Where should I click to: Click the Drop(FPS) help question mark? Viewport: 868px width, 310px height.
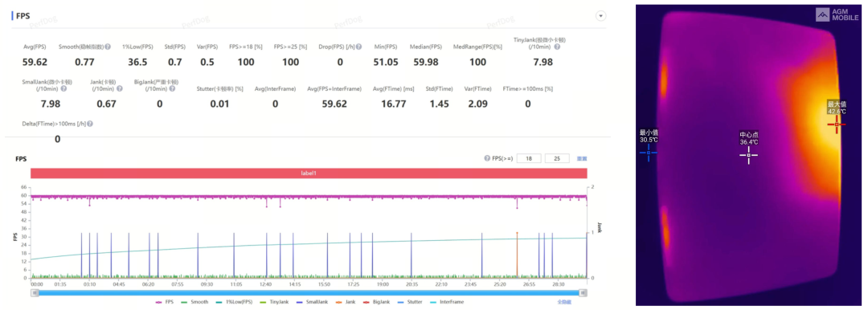pyautogui.click(x=359, y=47)
